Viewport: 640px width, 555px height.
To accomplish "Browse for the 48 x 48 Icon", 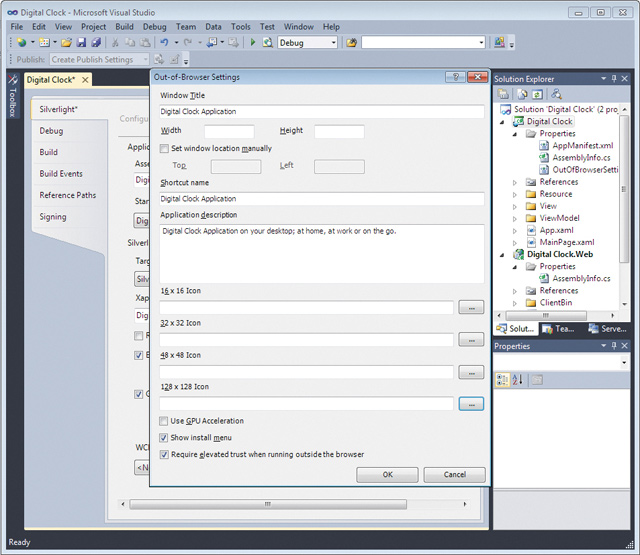I will pos(471,372).
